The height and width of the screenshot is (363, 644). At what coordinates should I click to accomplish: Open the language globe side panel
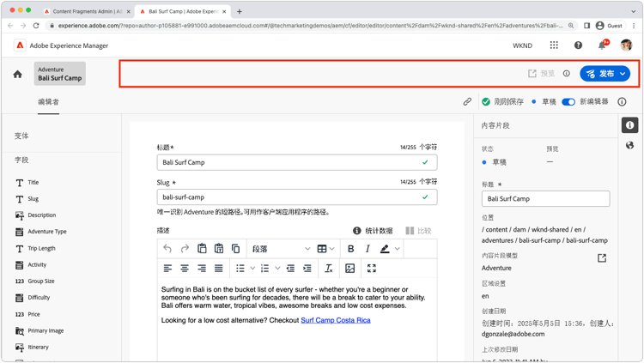(x=630, y=145)
